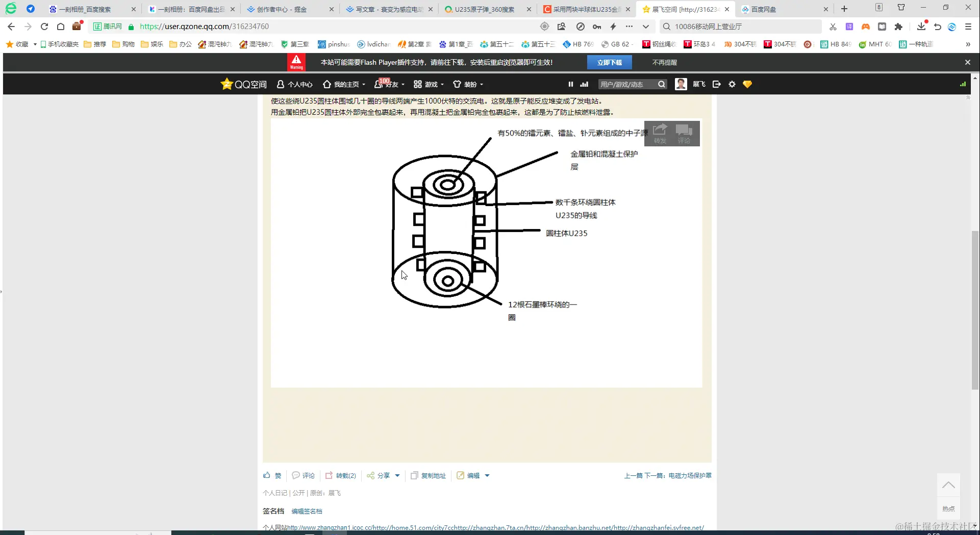This screenshot has height=535, width=980.
Task: Click inside the 用户/游戏/动态 search field
Action: pyautogui.click(x=627, y=84)
